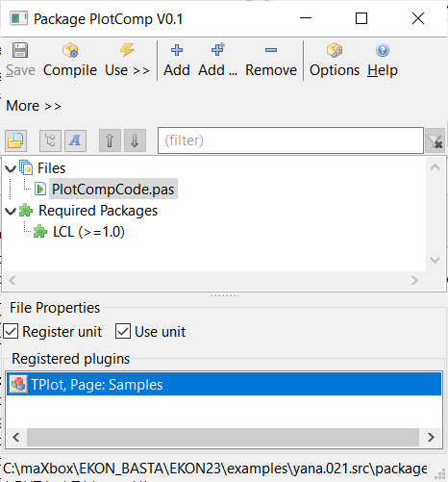Screen dimensions: 448x482
Task: Select the LCL (>=1.0) package entry
Action: (x=88, y=232)
